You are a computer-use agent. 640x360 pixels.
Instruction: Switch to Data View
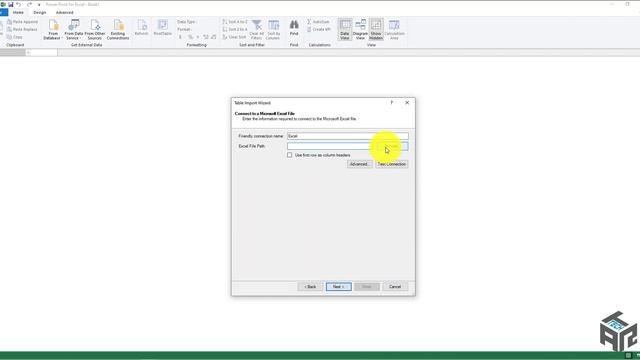[345, 29]
